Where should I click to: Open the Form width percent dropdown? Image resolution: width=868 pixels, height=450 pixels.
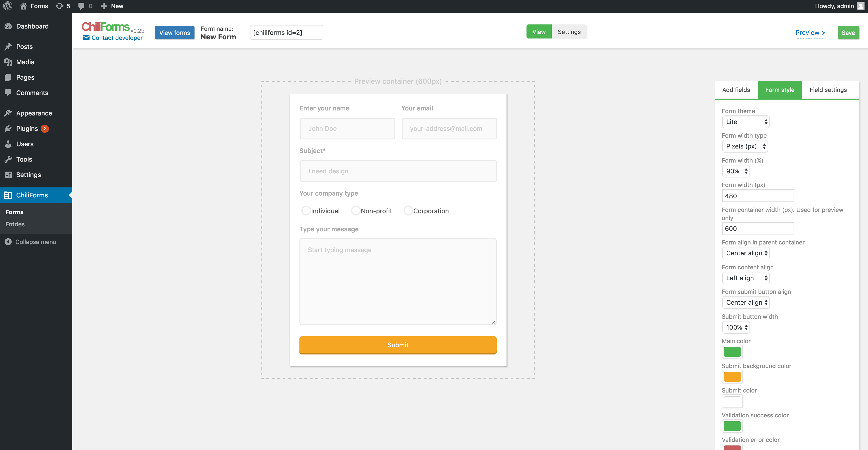point(736,171)
